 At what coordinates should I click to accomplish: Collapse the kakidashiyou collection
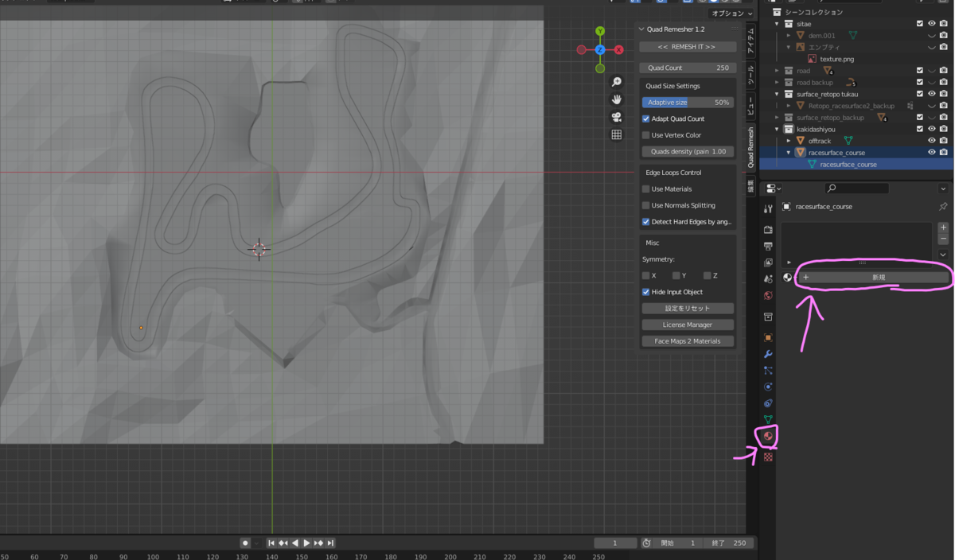778,129
